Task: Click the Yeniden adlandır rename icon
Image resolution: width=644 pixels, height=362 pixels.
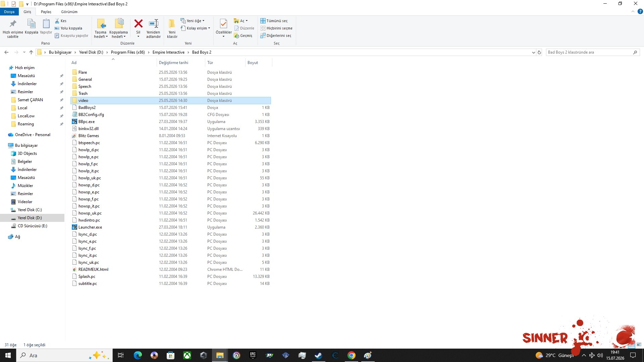Action: [153, 23]
